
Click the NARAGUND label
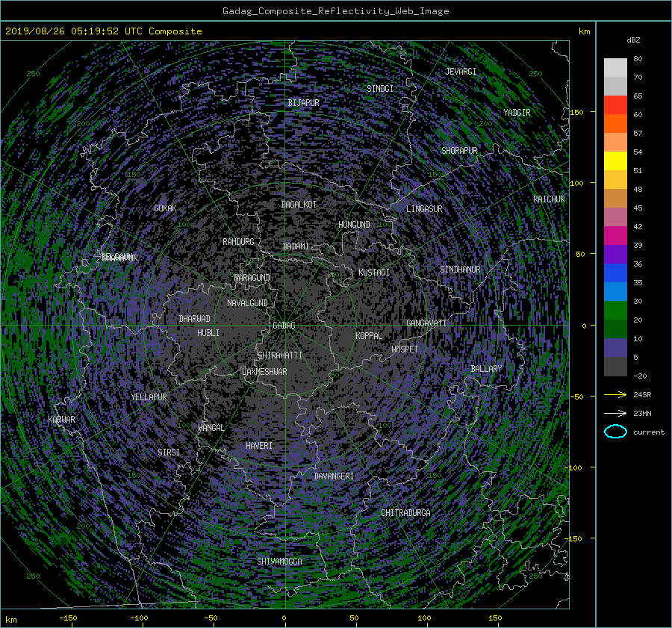(252, 278)
